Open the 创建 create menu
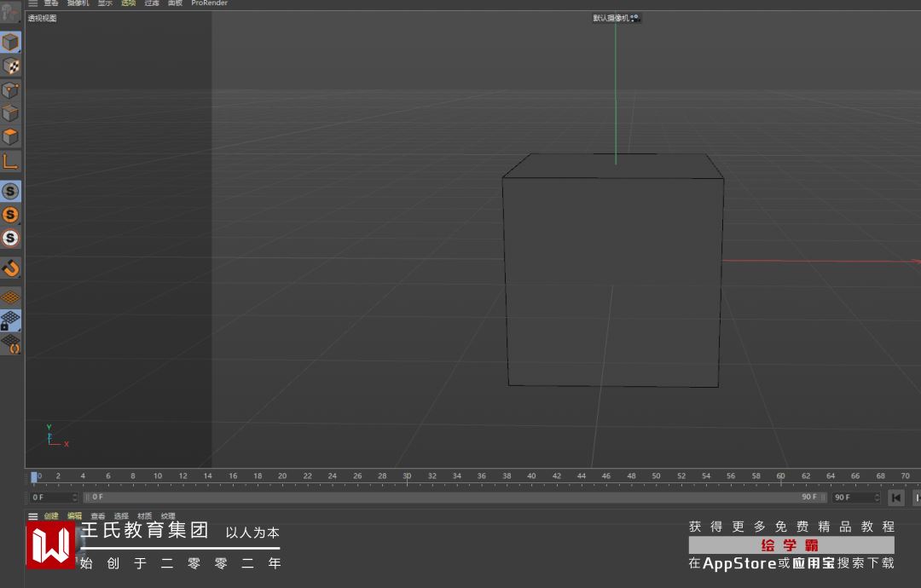Screen dimensions: 921x588 tap(51, 516)
